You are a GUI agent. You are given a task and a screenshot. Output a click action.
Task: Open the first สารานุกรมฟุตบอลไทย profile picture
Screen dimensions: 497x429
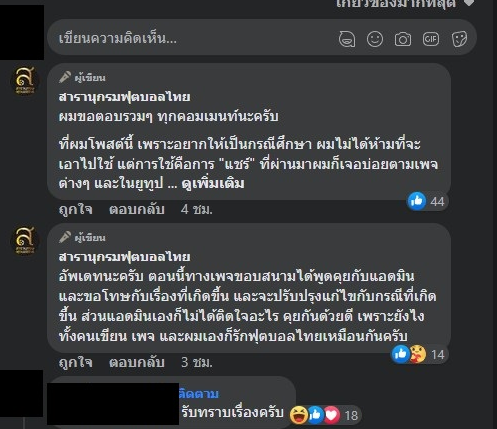25,80
